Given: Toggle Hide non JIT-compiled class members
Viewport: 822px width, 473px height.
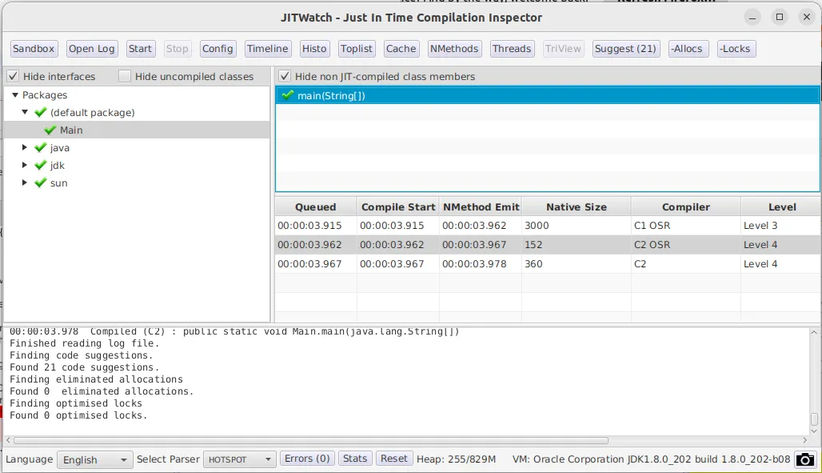Looking at the screenshot, I should (285, 77).
